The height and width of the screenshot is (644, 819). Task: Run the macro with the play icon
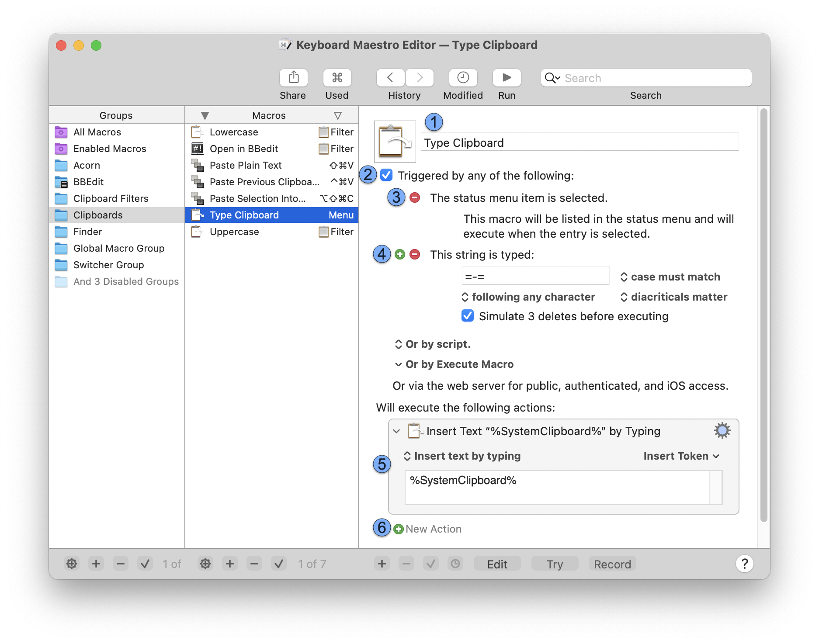click(x=507, y=78)
